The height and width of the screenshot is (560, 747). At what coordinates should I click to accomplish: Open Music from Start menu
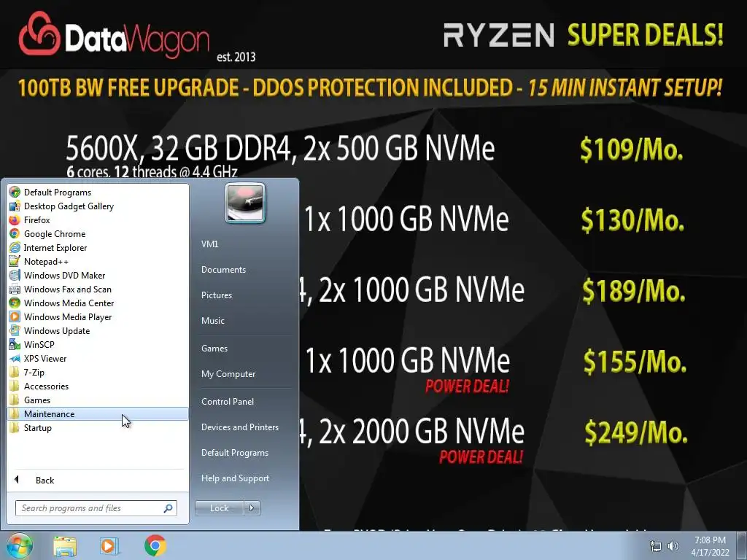(x=212, y=321)
